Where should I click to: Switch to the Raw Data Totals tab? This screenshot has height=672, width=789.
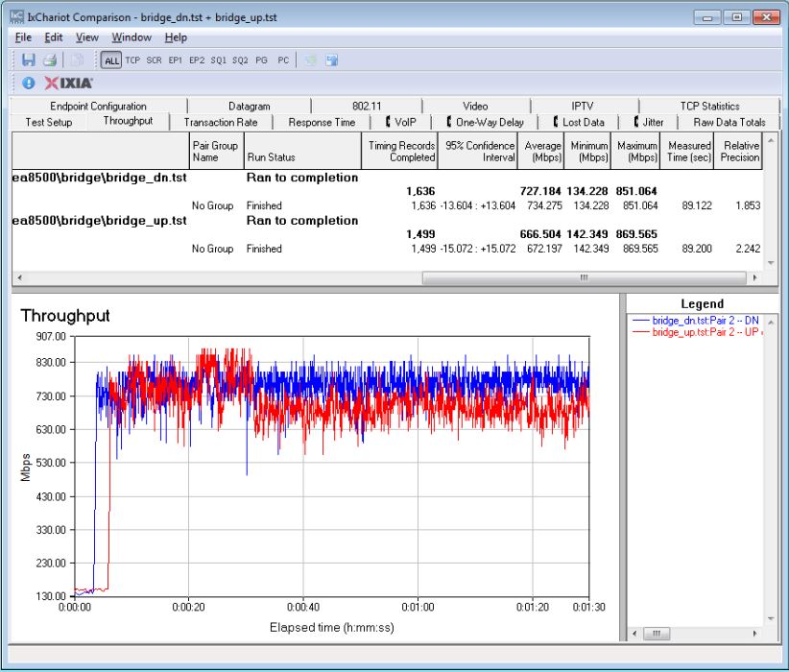pyautogui.click(x=729, y=122)
